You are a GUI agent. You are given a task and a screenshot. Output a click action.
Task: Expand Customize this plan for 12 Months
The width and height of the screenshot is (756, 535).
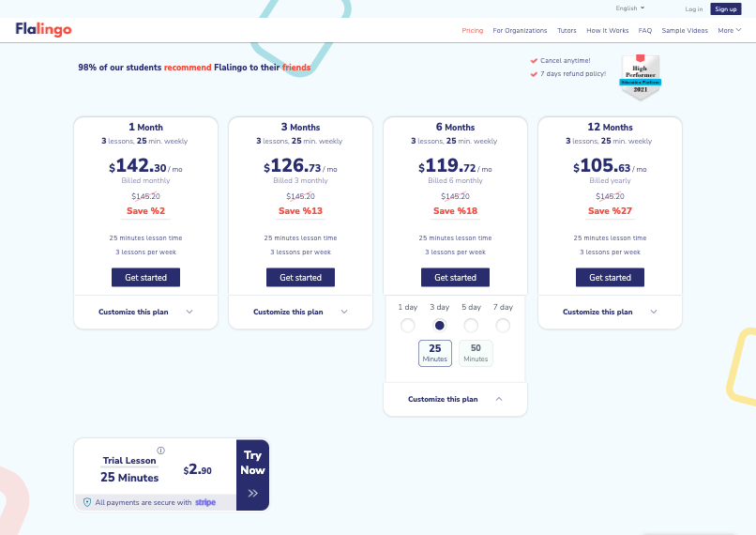tap(610, 313)
